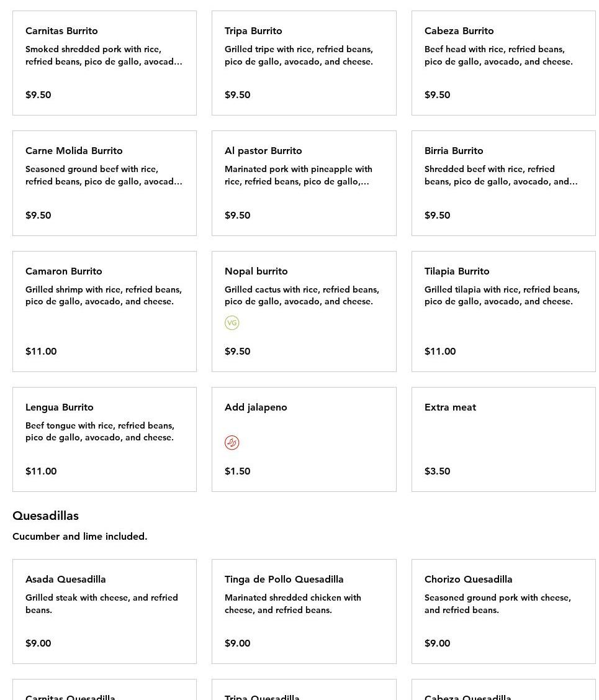Click the Quesadillas section heading
The height and width of the screenshot is (700, 599).
pos(45,516)
